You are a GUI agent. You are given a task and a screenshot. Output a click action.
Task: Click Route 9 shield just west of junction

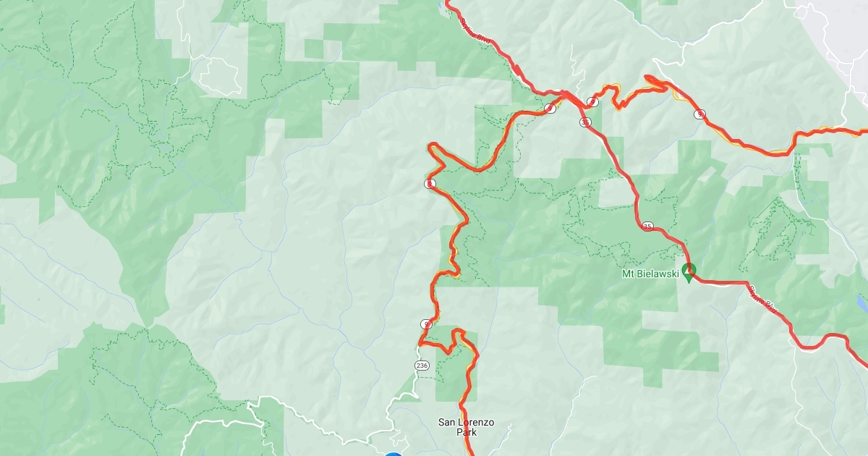pos(551,109)
